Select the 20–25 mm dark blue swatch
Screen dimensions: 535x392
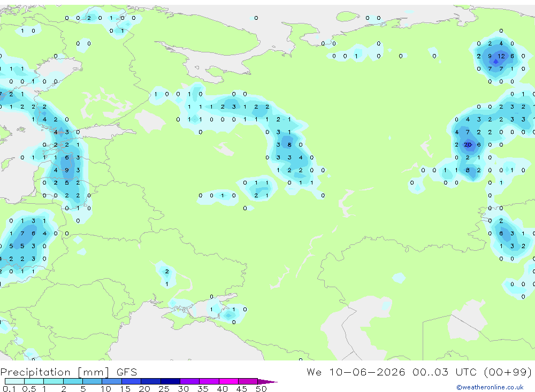pyautogui.click(x=150, y=381)
